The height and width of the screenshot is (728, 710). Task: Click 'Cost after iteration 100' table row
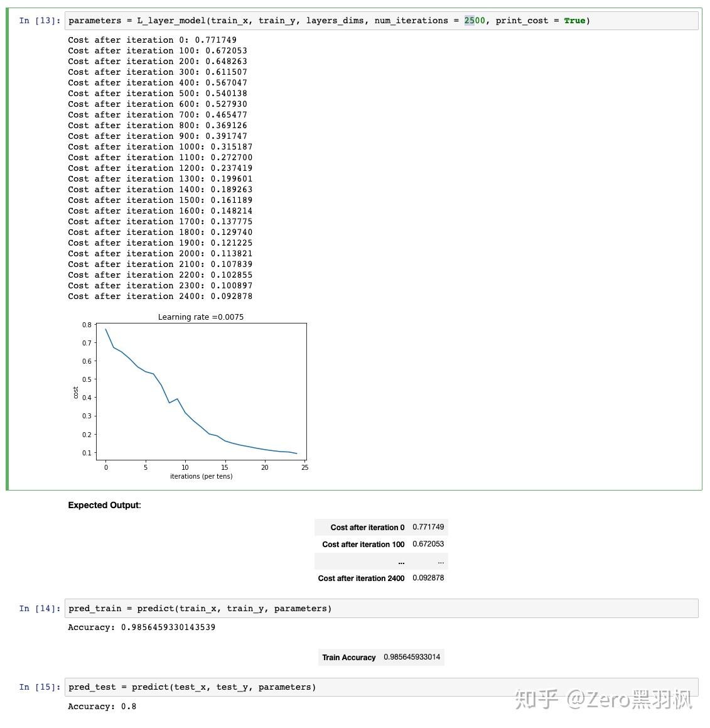coord(381,544)
